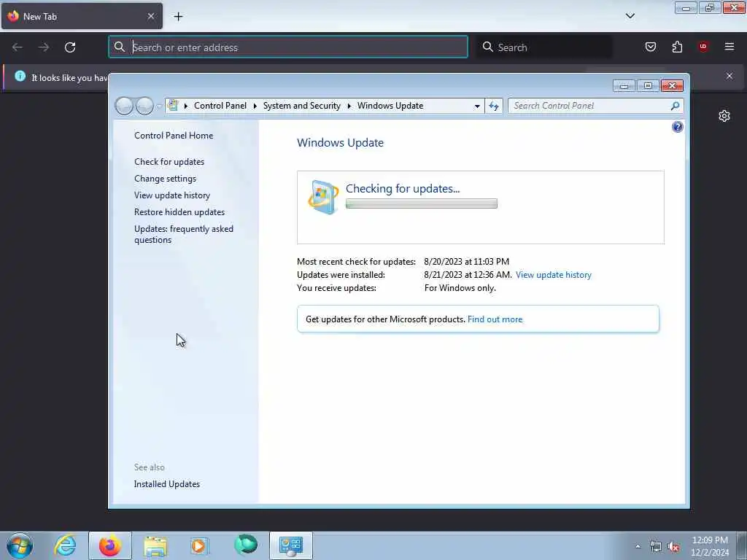747x560 pixels.
Task: Select Windows Update breadcrumb
Action: [x=390, y=106]
